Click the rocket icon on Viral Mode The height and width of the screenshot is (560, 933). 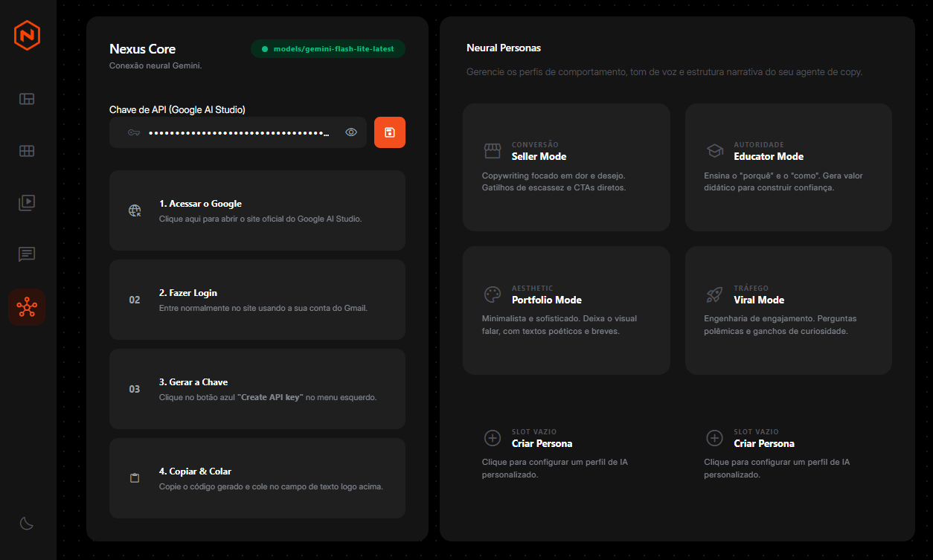coord(714,295)
